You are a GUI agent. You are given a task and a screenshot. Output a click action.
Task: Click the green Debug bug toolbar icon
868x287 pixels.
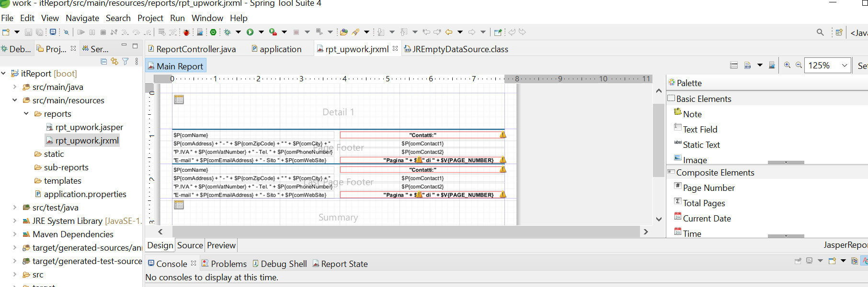tap(227, 32)
